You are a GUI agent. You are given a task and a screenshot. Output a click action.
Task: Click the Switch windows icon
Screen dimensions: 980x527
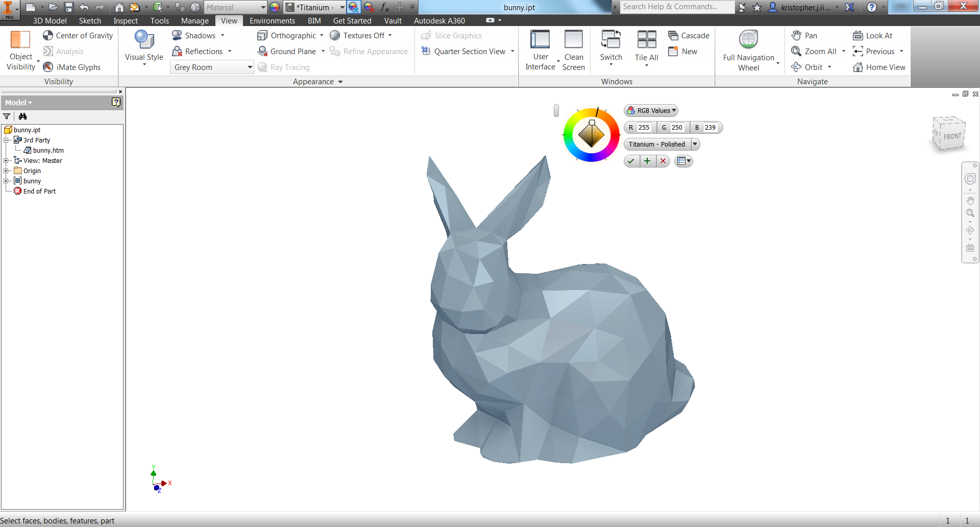611,39
